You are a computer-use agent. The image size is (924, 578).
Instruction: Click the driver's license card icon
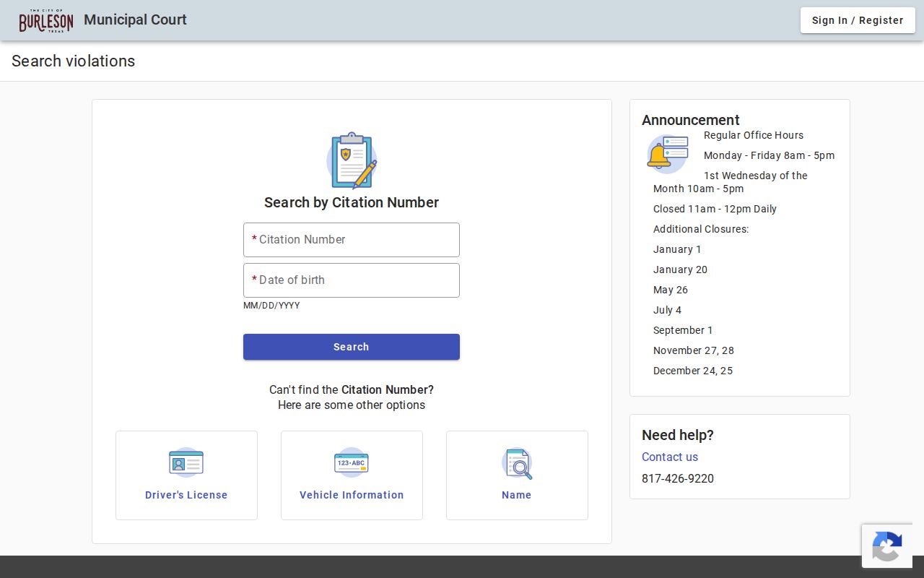(x=186, y=462)
